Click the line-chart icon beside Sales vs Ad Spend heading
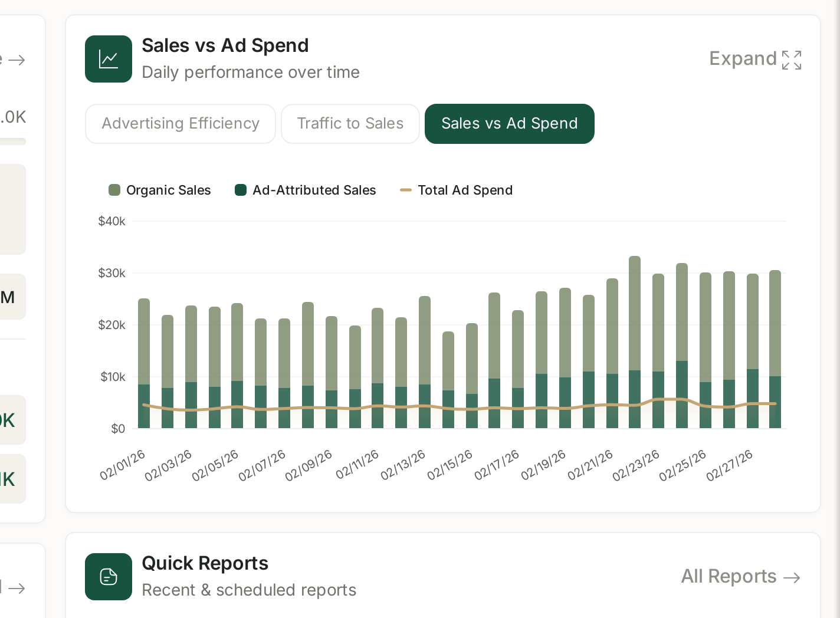The height and width of the screenshot is (618, 840). click(109, 59)
